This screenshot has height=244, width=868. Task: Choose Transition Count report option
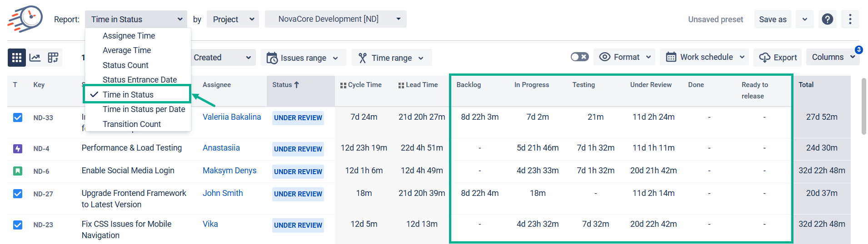point(132,124)
